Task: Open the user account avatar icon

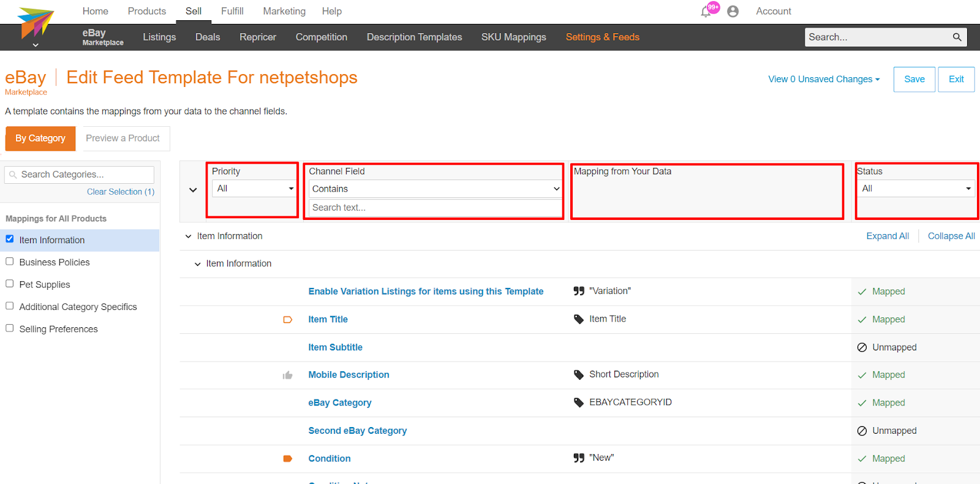Action: point(733,11)
